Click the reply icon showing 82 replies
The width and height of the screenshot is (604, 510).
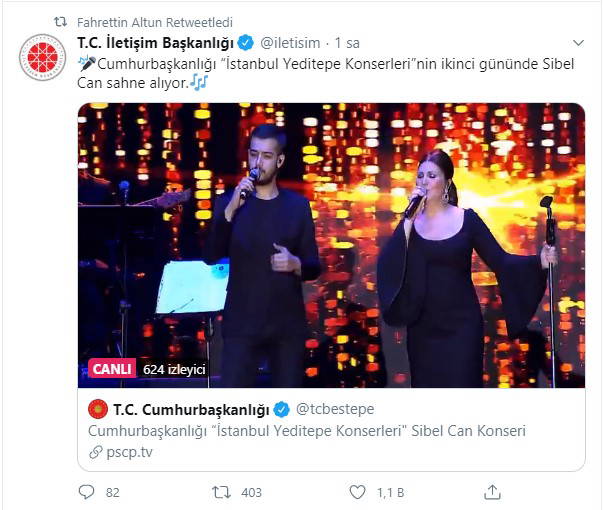point(86,492)
